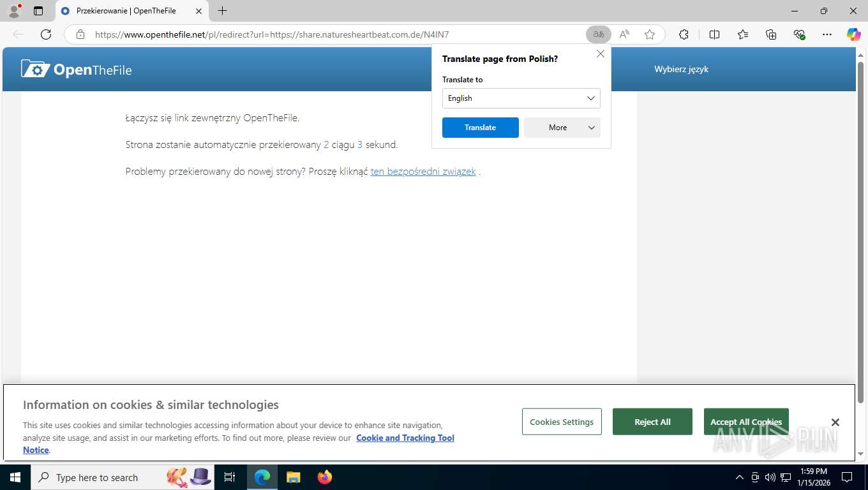Open the Copilot icon
Viewport: 868px width, 490px height.
853,34
